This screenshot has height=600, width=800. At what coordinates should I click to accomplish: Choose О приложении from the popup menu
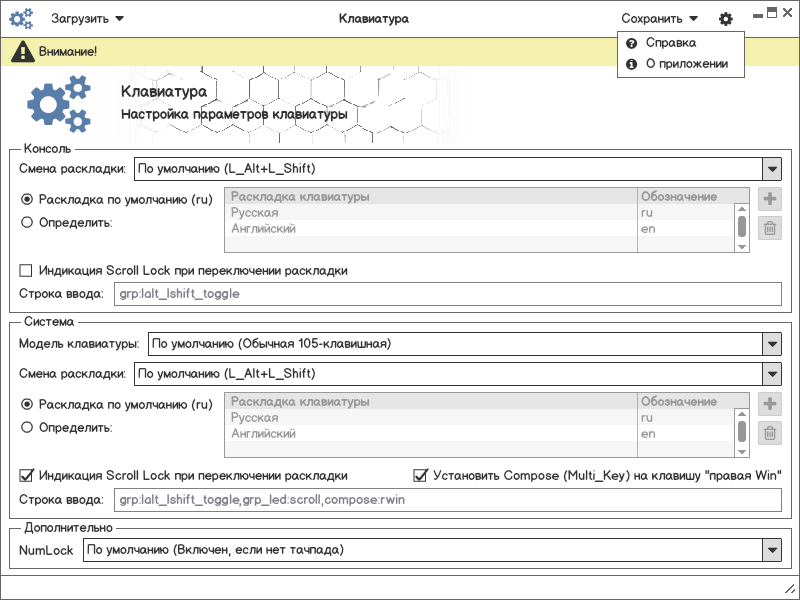point(685,64)
